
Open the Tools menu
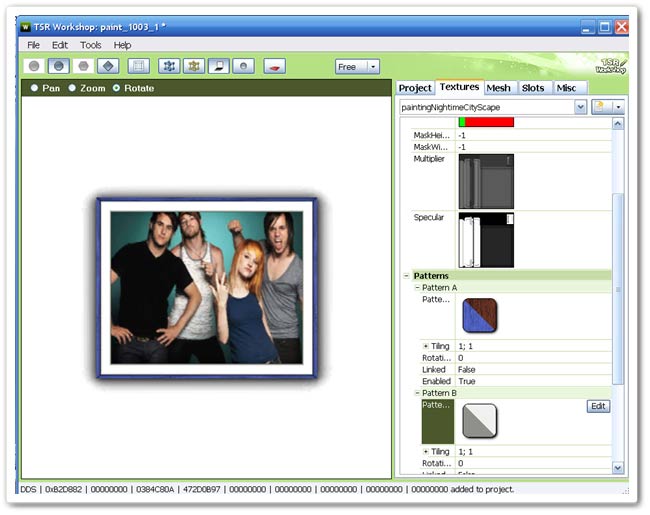(91, 45)
